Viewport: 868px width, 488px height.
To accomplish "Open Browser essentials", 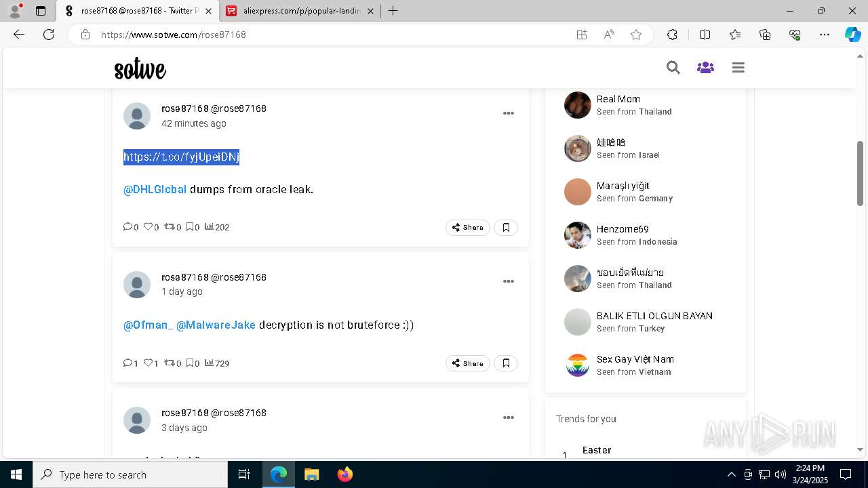I will pyautogui.click(x=795, y=35).
